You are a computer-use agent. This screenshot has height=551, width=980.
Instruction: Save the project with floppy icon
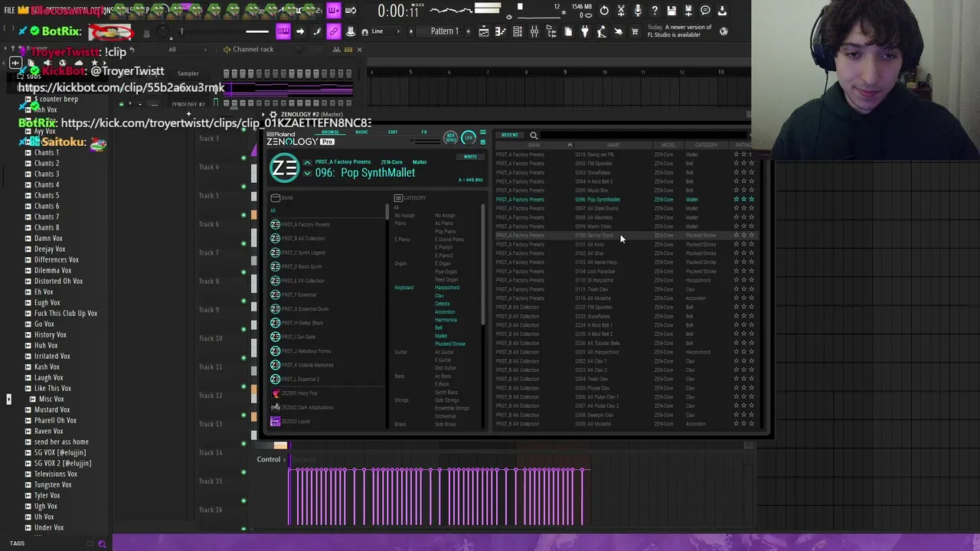671,11
